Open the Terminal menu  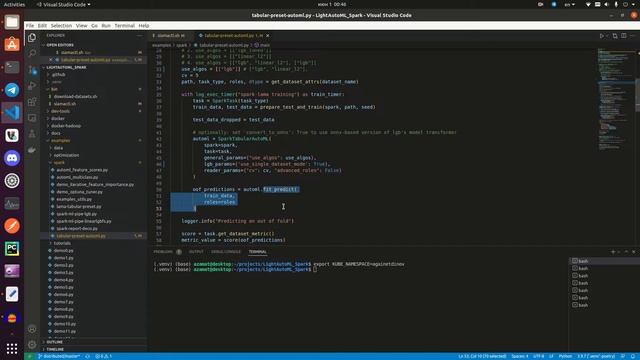[x=124, y=26]
